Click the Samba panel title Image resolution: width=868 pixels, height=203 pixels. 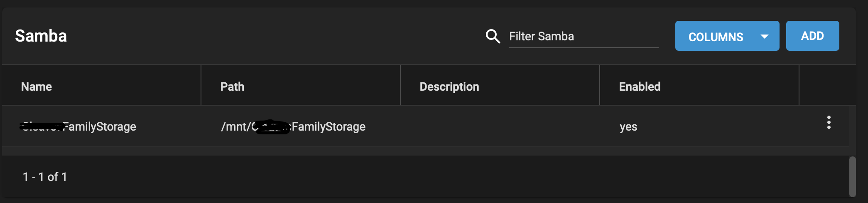[x=41, y=36]
